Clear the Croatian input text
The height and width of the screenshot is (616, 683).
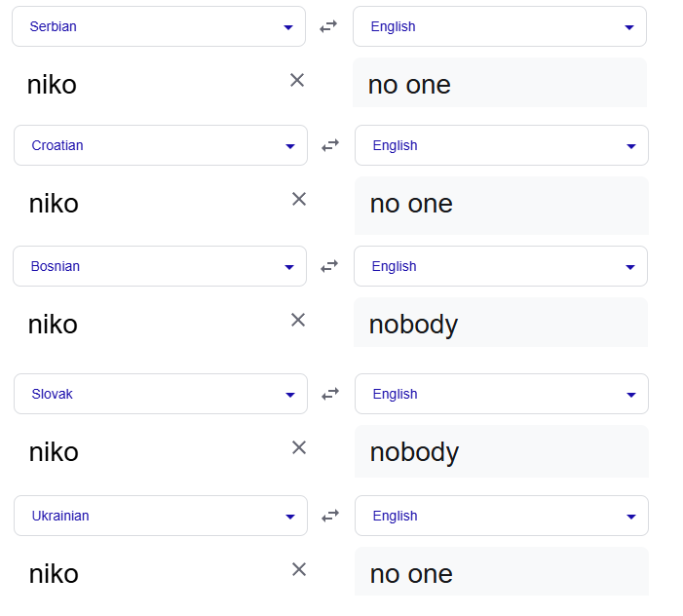point(299,199)
